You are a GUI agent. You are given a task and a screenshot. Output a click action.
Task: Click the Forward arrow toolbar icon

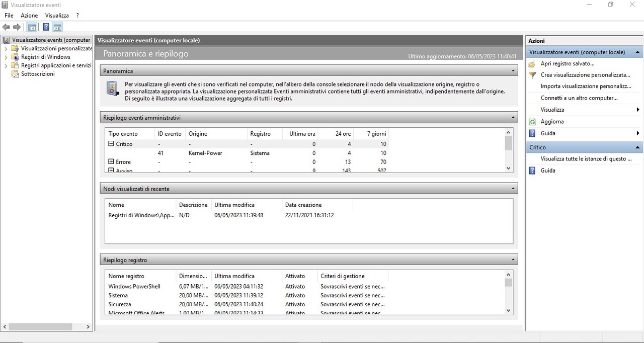[17, 27]
